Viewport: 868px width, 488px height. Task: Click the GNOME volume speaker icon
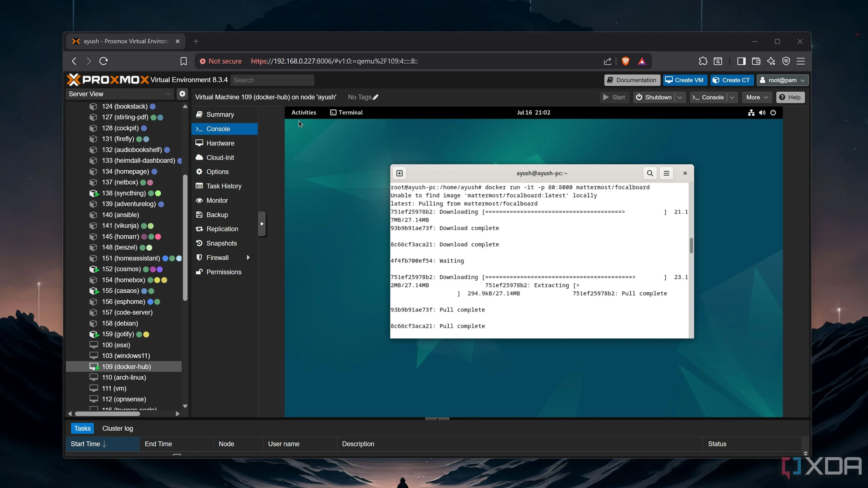(762, 113)
